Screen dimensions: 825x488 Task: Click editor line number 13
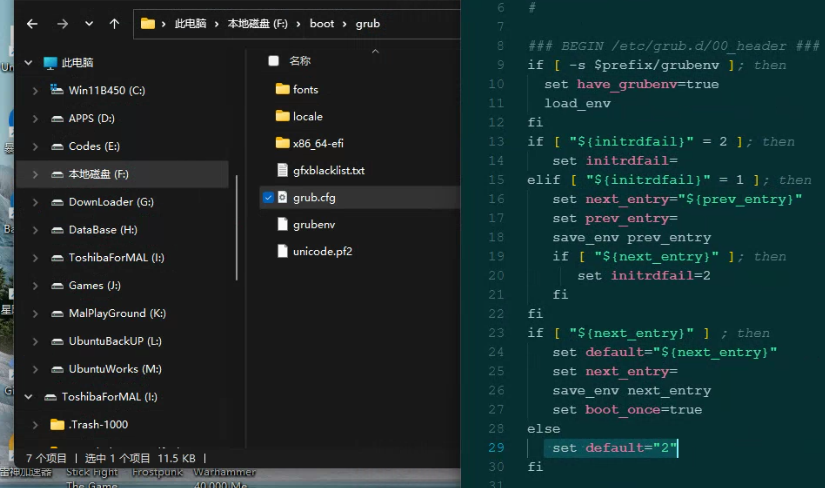(496, 142)
